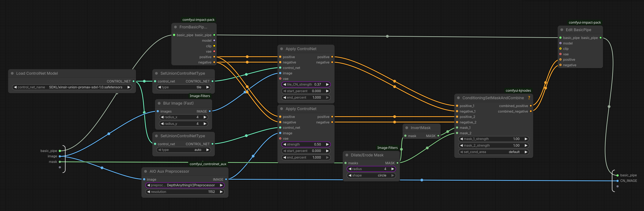Click FromBasicPipe vae output socket

[214, 51]
